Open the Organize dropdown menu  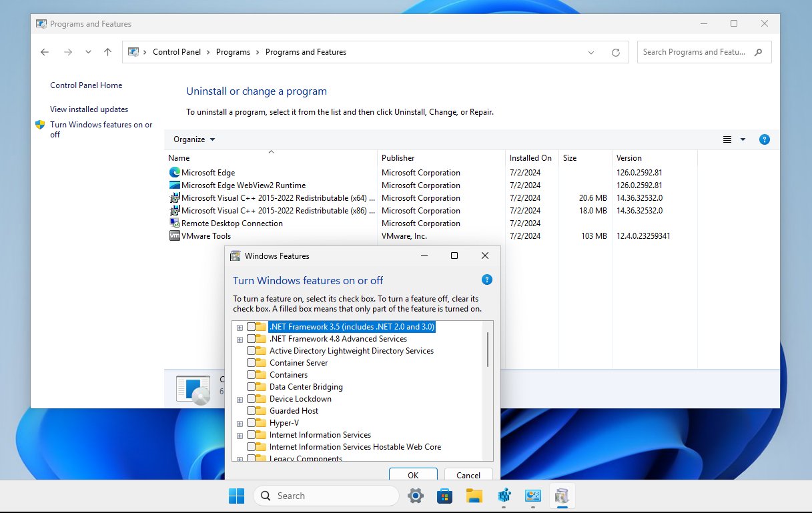click(x=194, y=139)
